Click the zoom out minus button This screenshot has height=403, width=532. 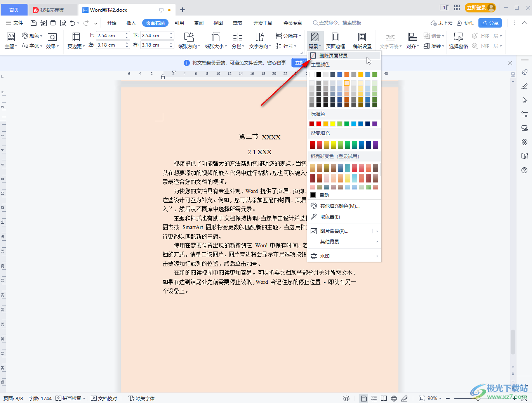coord(448,398)
